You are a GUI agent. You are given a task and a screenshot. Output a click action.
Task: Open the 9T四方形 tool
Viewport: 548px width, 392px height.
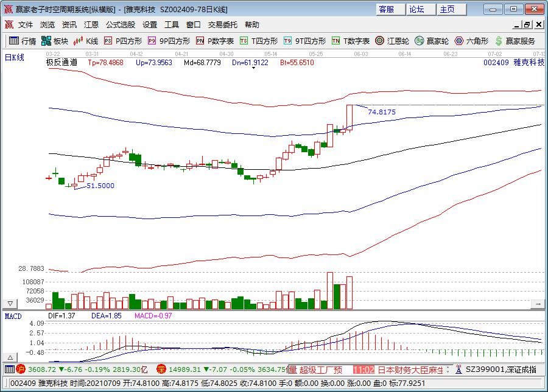(x=304, y=41)
